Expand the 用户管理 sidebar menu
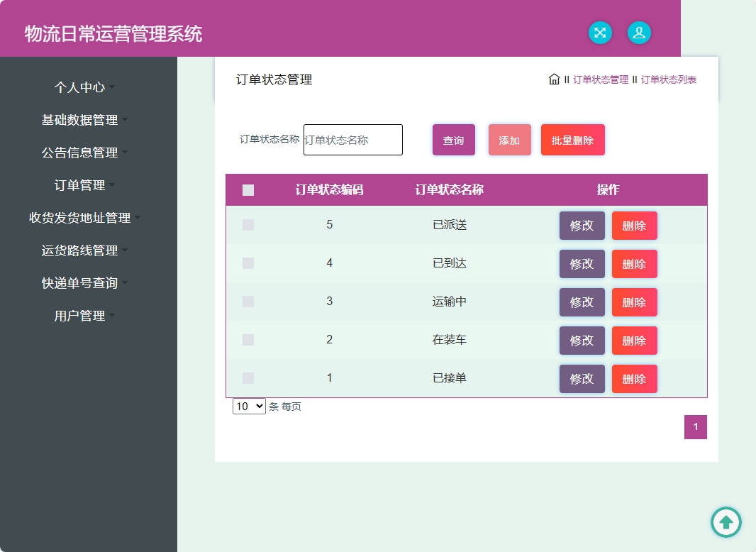756x552 pixels. 80,315
